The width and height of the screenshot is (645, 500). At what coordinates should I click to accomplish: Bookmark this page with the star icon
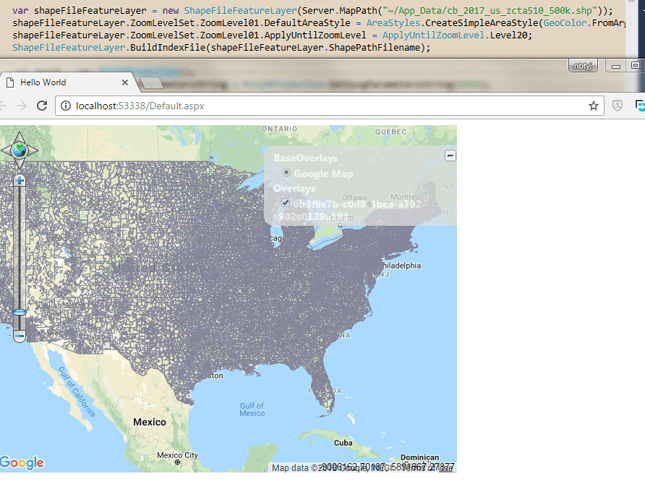point(593,106)
